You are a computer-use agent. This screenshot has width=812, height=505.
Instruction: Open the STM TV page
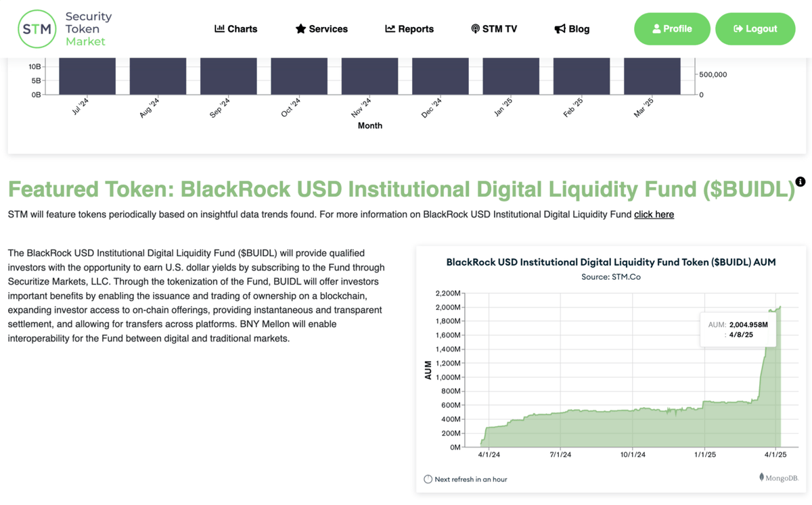click(494, 28)
